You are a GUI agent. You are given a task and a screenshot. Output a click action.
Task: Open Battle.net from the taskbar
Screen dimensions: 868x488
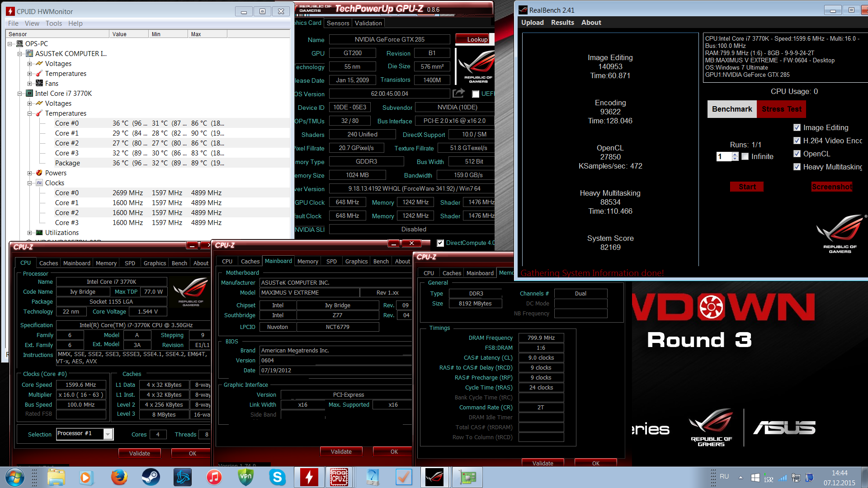182,477
